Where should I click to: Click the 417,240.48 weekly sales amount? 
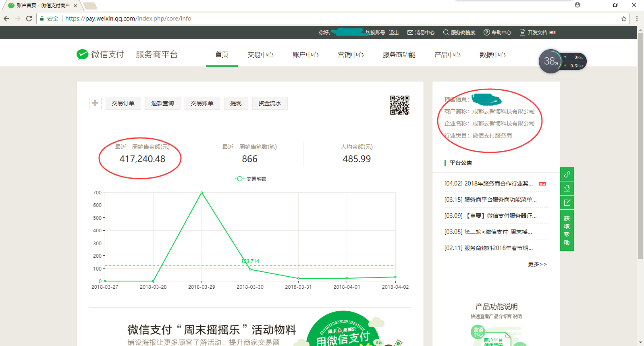tap(142, 159)
